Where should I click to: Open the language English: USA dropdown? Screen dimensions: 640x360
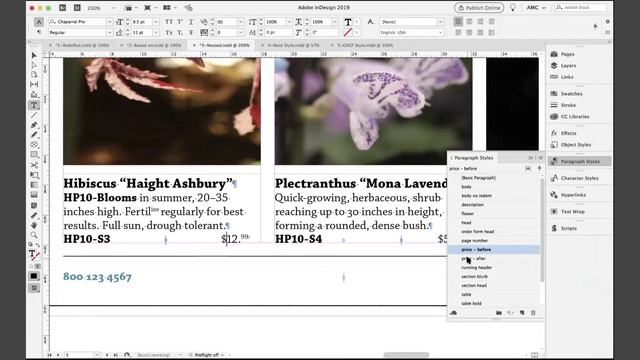pos(440,32)
